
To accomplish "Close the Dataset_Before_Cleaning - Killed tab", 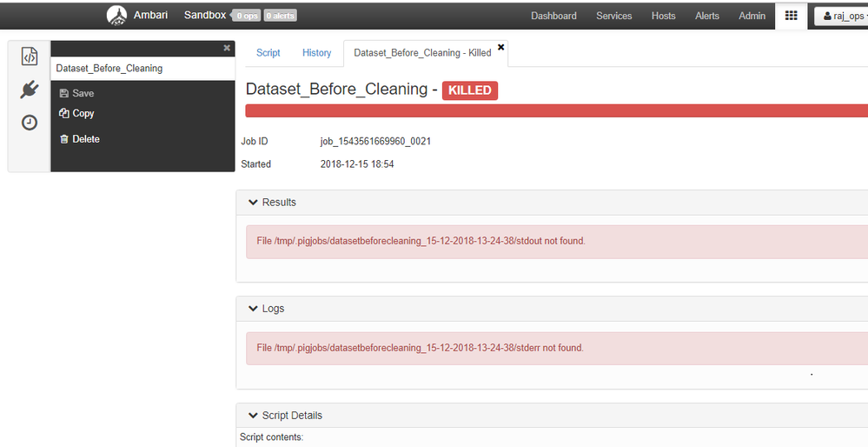I will tap(501, 47).
